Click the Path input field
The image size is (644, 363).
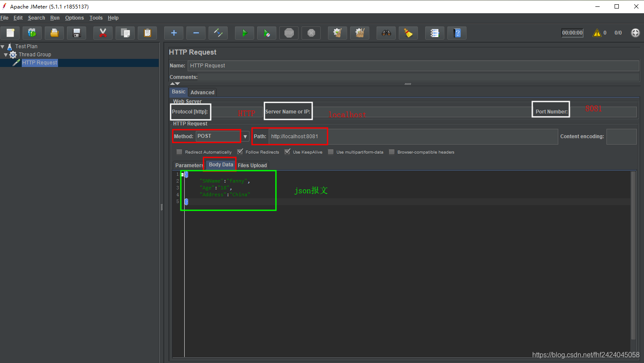pyautogui.click(x=413, y=136)
